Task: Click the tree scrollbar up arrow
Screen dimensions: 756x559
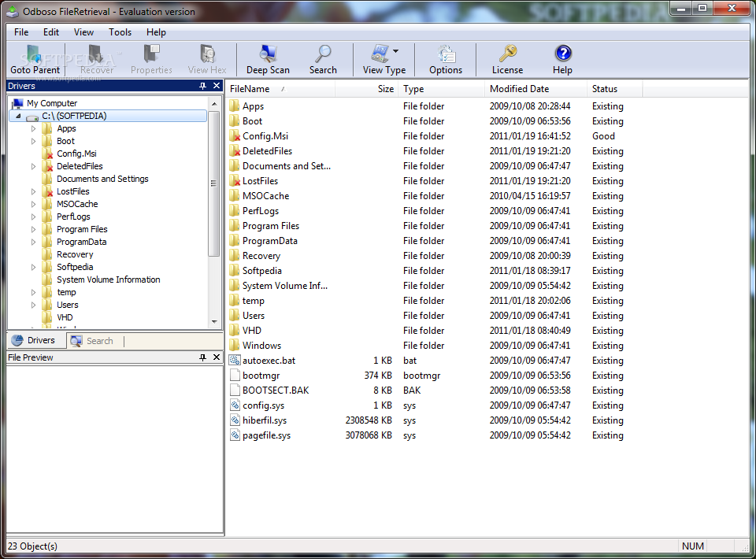Action: point(214,104)
